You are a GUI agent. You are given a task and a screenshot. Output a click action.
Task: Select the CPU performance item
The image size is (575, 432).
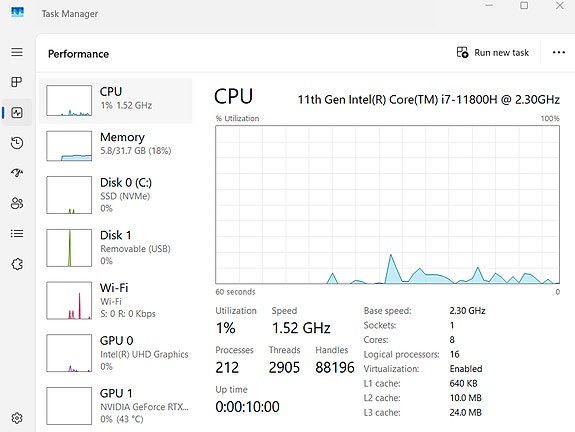tap(116, 100)
